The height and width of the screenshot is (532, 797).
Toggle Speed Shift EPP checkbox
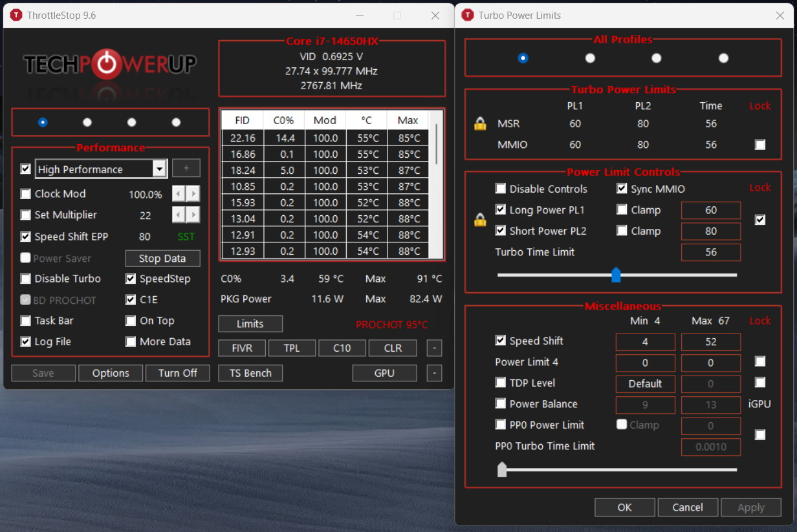coord(26,237)
